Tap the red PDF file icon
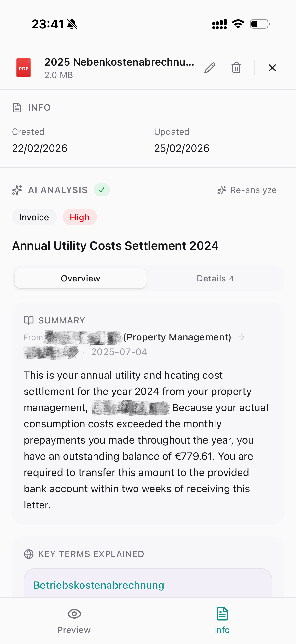Screen dimensions: 296x644 pyautogui.click(x=24, y=68)
